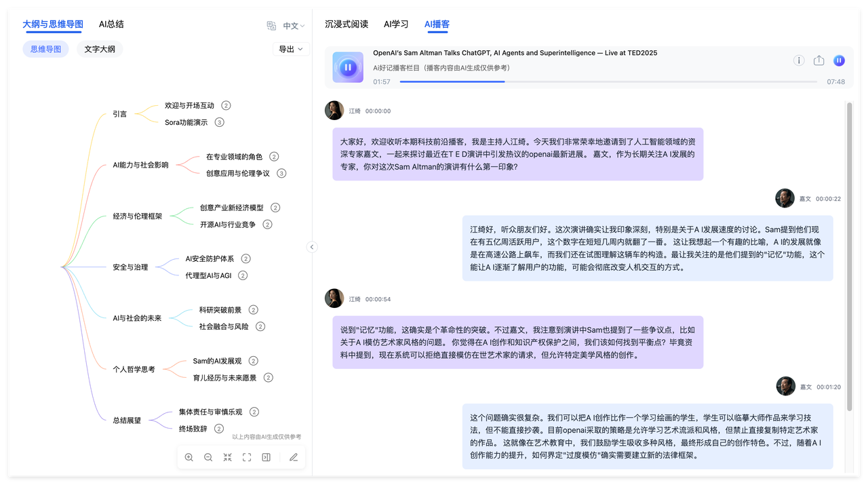Collapse left panel with divider arrow
Image resolution: width=868 pixels, height=485 pixels.
click(312, 247)
